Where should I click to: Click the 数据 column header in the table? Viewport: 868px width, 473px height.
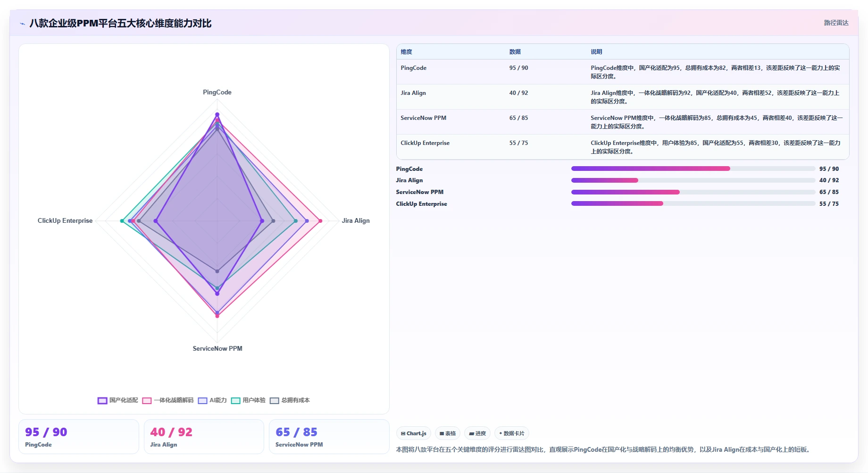pos(515,52)
